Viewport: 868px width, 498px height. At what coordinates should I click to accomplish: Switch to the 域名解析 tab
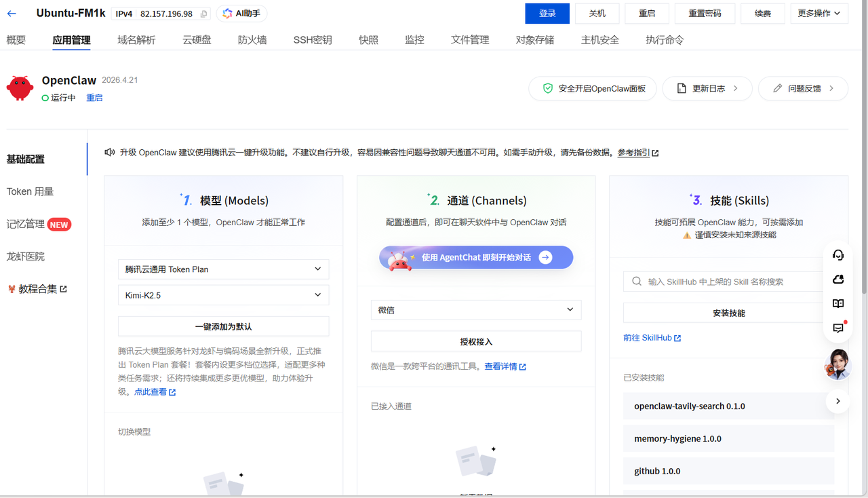coord(136,40)
